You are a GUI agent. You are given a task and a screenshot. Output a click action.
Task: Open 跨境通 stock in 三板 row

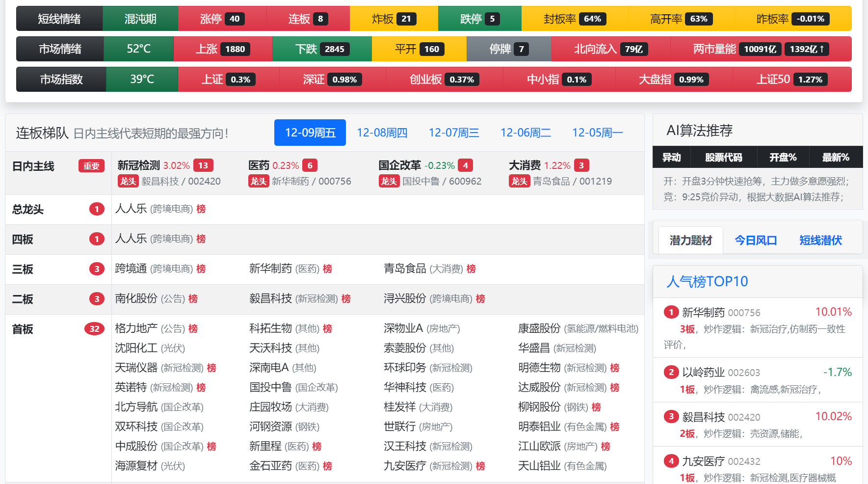coord(131,269)
